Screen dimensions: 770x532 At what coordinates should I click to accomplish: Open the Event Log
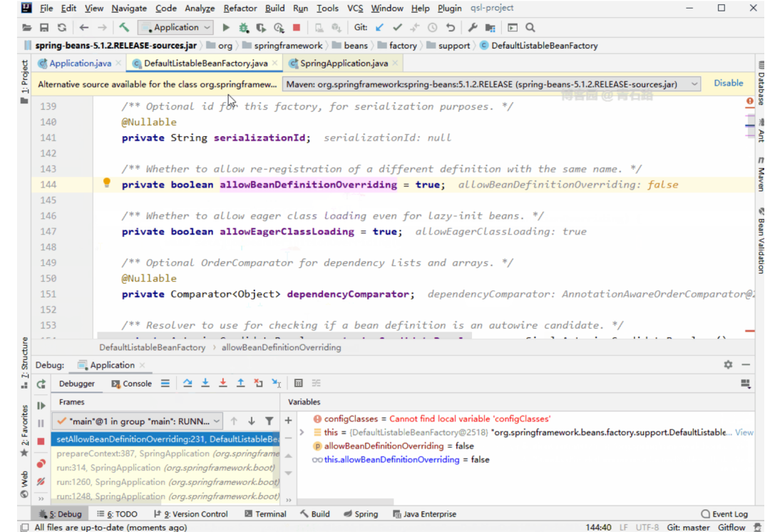pos(725,514)
